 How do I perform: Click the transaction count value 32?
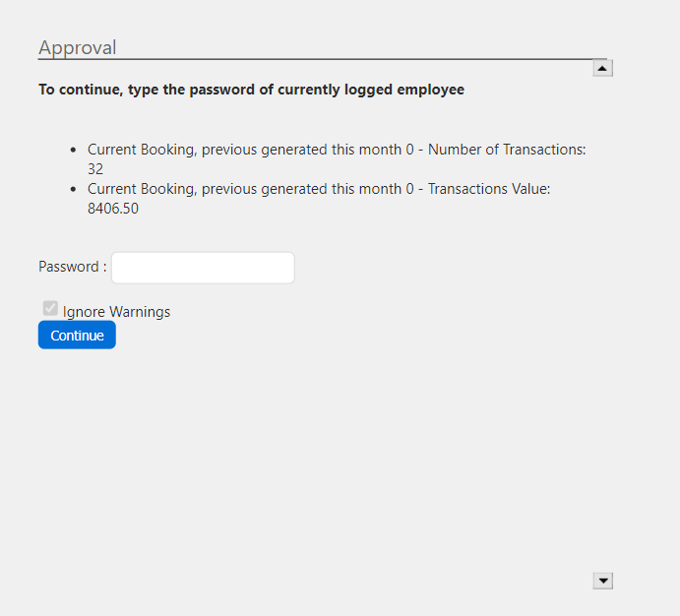(95, 169)
